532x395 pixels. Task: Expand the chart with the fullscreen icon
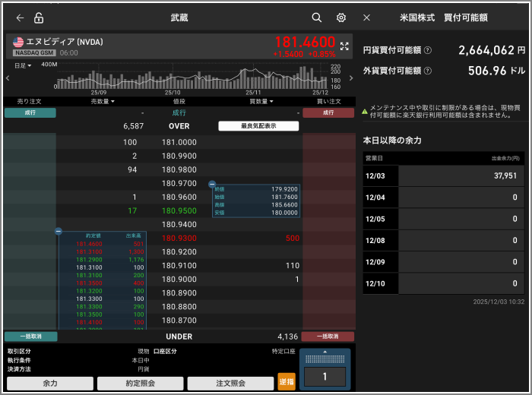coord(344,46)
